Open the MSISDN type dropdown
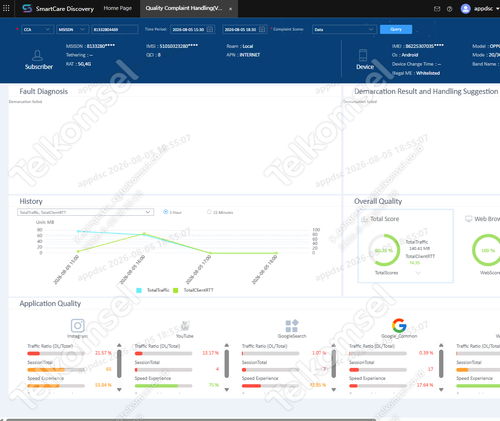500x421 pixels. (73, 29)
